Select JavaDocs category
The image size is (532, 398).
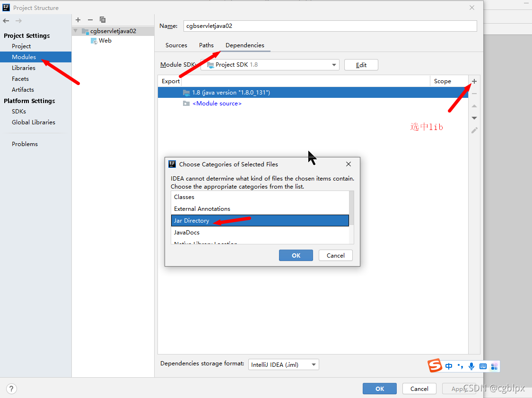click(260, 233)
